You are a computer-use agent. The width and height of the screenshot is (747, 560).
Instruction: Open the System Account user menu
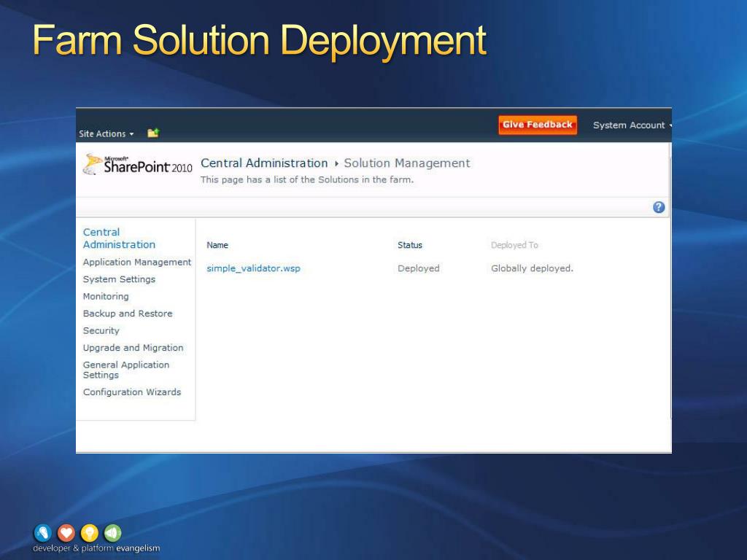632,125
